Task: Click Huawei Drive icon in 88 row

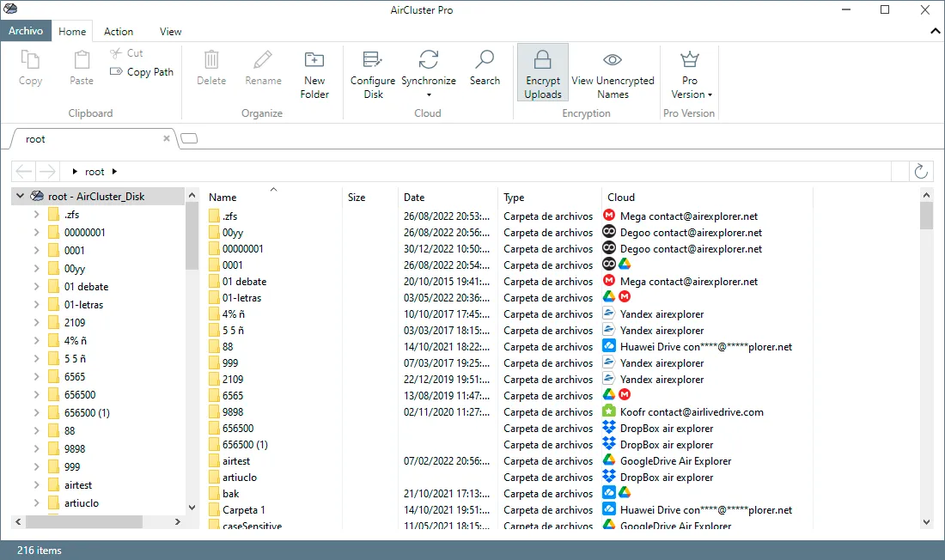Action: point(609,345)
